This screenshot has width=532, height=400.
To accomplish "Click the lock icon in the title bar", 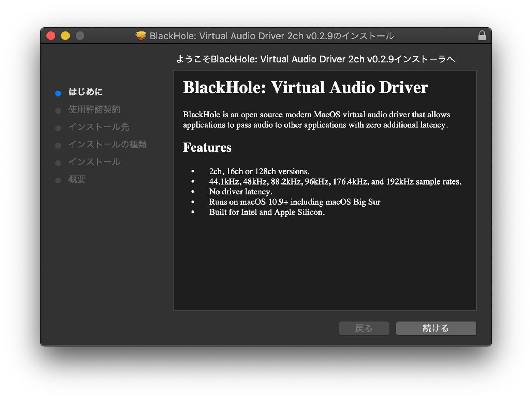I will pyautogui.click(x=482, y=35).
